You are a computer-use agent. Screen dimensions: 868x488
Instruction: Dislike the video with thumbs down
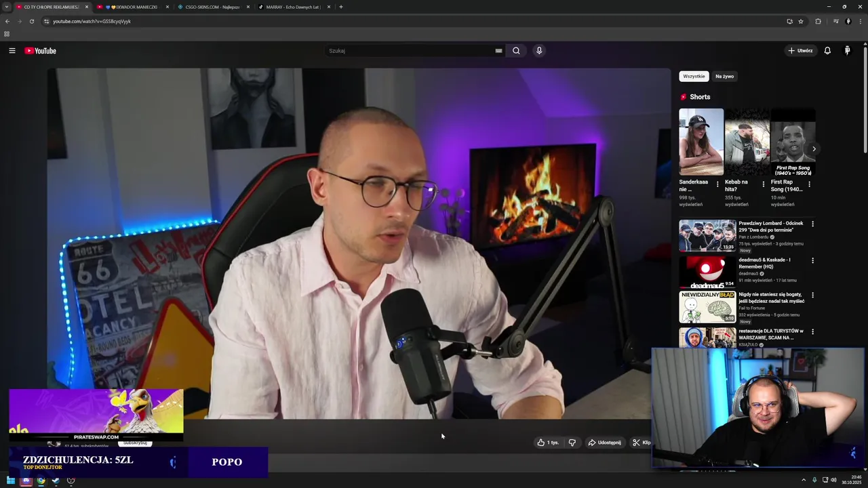[572, 443]
